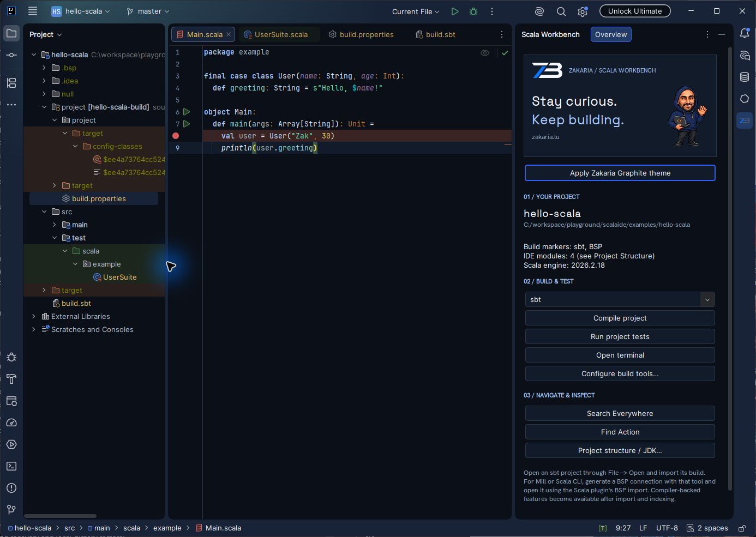
Task: Click run gutter icon for def main
Action: [187, 124]
